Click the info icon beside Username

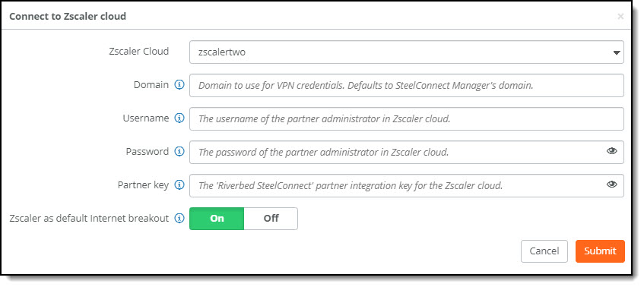tap(179, 118)
